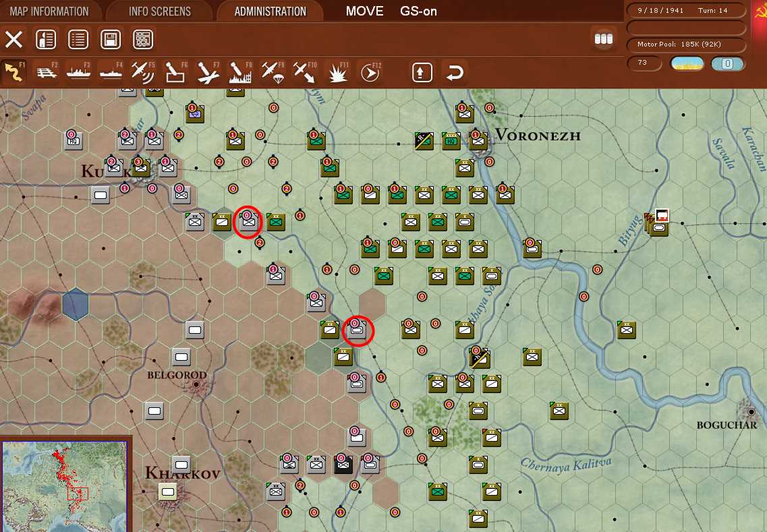This screenshot has width=767, height=532.
Task: Click the clear weather indicator pill
Action: tap(687, 63)
